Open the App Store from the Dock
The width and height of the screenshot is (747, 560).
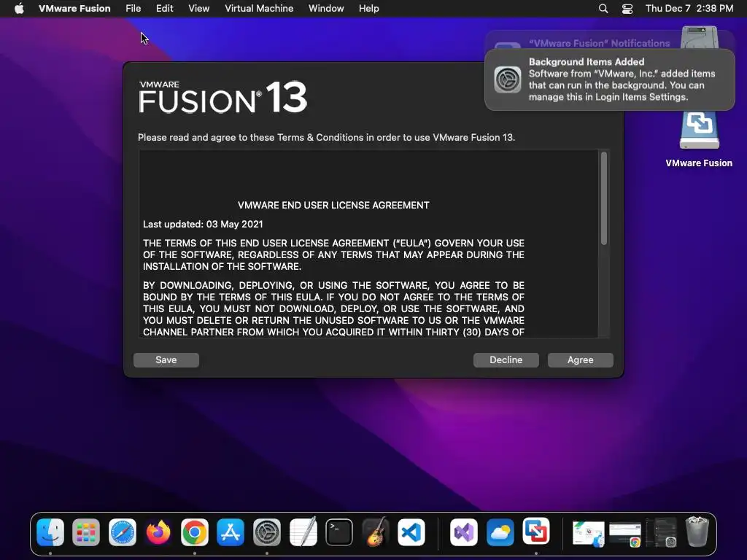point(231,532)
